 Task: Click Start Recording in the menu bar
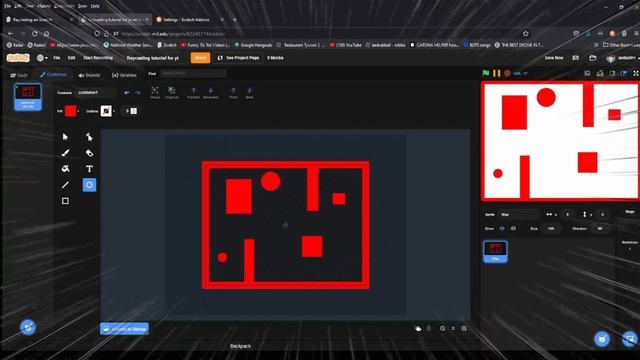(98, 58)
